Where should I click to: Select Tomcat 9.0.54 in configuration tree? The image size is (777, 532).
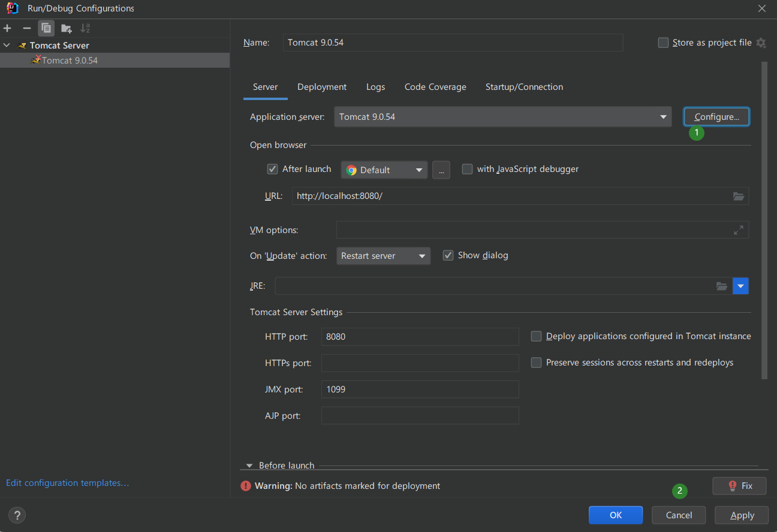(115, 61)
